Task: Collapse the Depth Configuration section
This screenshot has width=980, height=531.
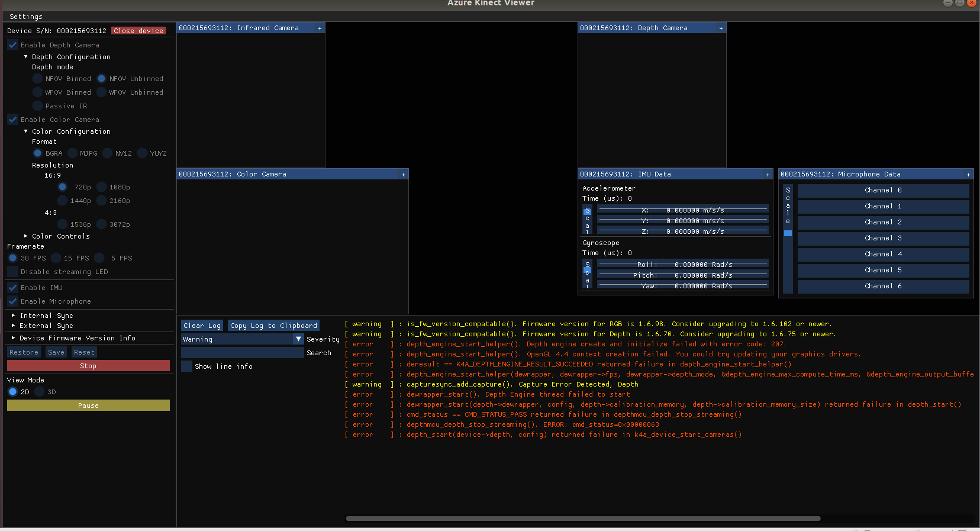Action: click(25, 57)
